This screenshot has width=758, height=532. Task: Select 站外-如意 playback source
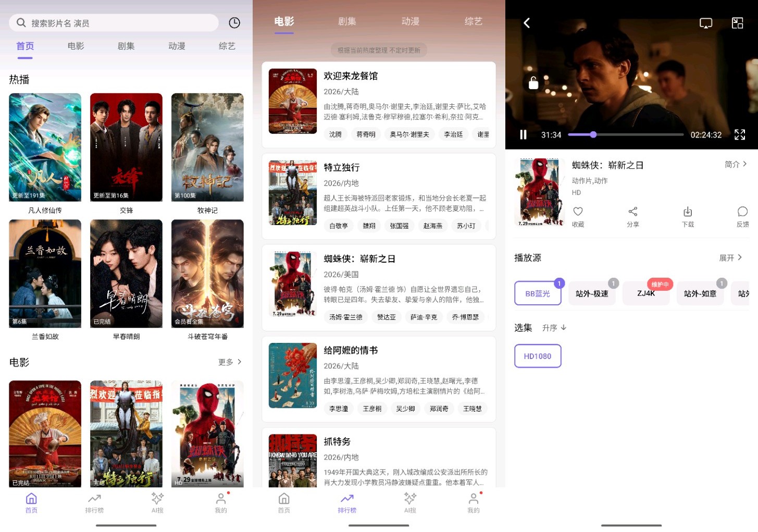click(x=700, y=293)
